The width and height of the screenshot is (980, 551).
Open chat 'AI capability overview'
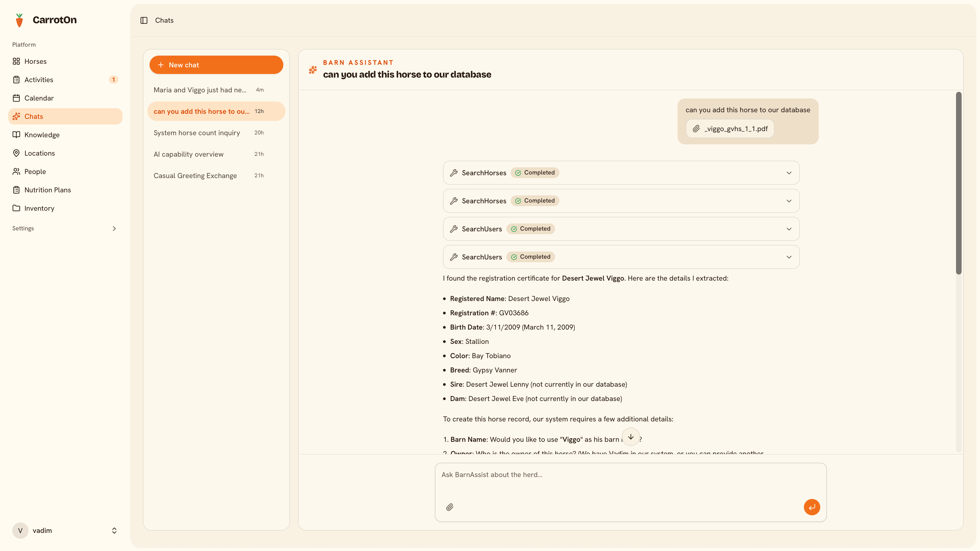click(x=216, y=154)
